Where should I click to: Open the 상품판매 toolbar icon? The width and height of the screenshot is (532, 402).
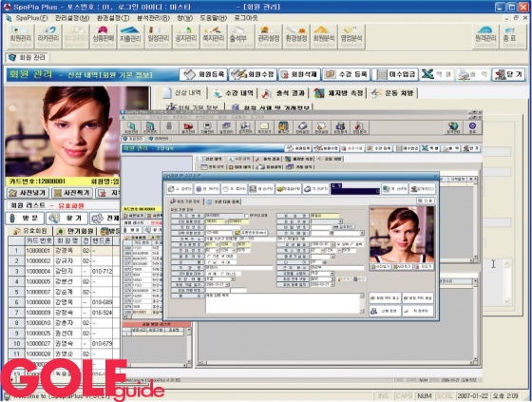(104, 36)
